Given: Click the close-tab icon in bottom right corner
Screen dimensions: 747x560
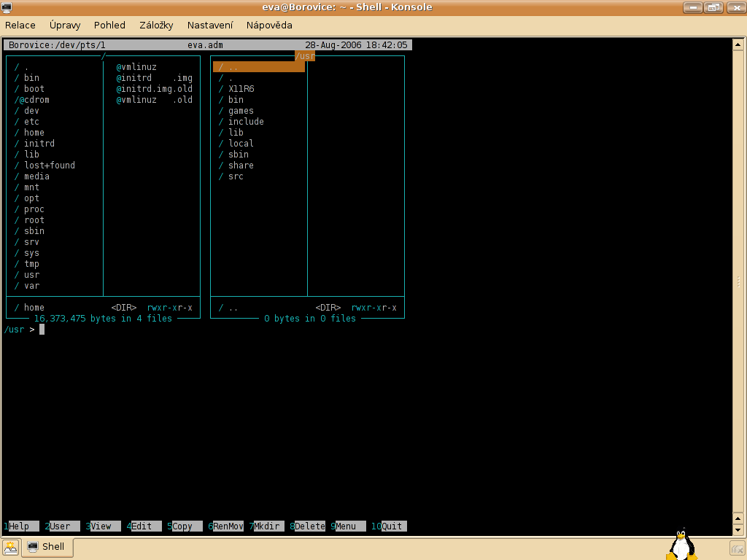Looking at the screenshot, I should (x=738, y=548).
